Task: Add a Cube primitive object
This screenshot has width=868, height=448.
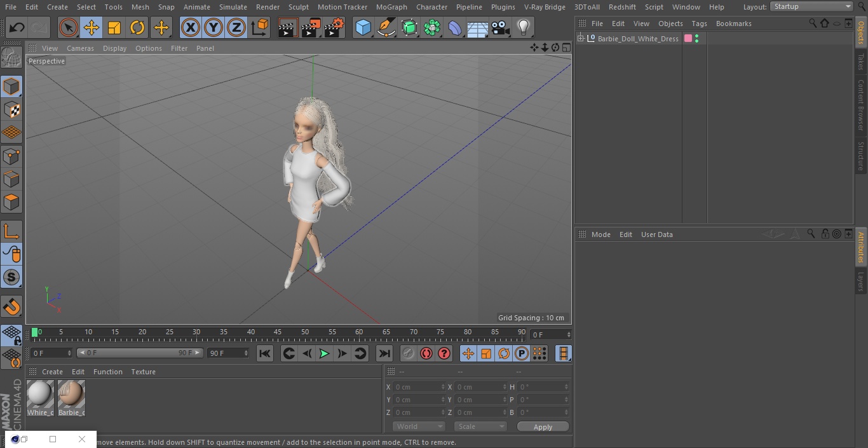Action: point(363,27)
